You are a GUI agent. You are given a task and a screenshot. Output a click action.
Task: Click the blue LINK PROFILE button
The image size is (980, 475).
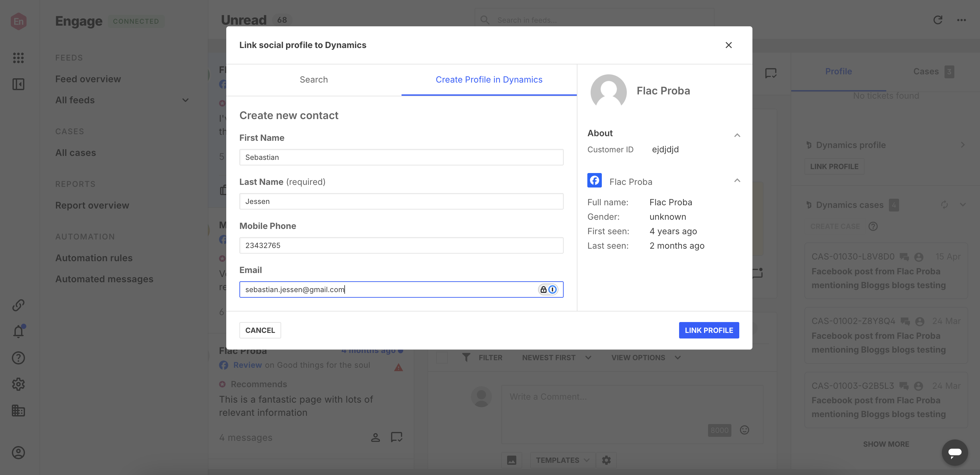click(x=709, y=330)
